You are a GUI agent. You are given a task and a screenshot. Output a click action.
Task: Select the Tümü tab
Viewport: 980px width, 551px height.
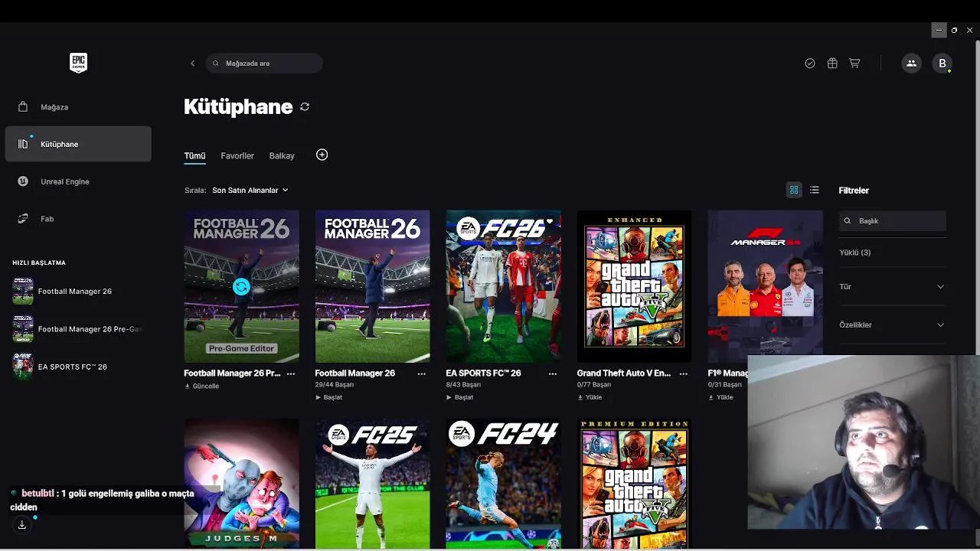[194, 155]
